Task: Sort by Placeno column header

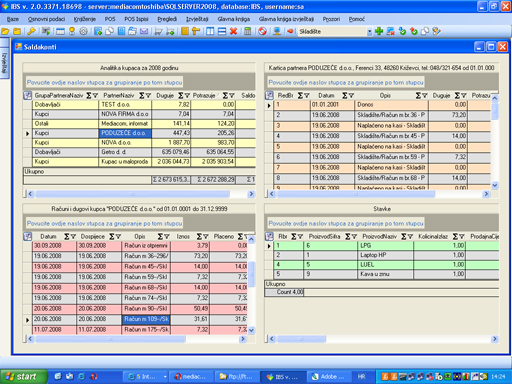Action: (224, 237)
